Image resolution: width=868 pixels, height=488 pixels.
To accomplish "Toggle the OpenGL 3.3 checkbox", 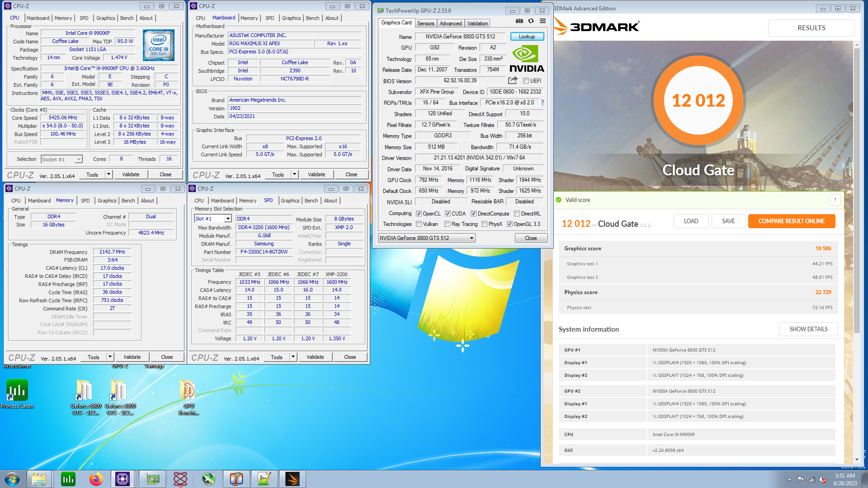I will click(509, 224).
